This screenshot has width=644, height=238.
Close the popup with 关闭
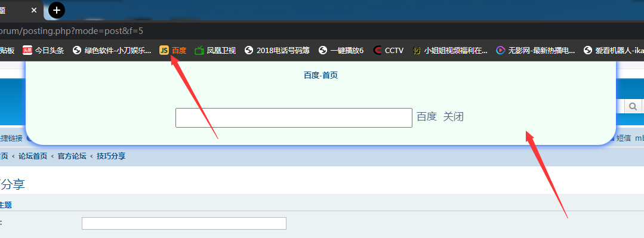(454, 116)
